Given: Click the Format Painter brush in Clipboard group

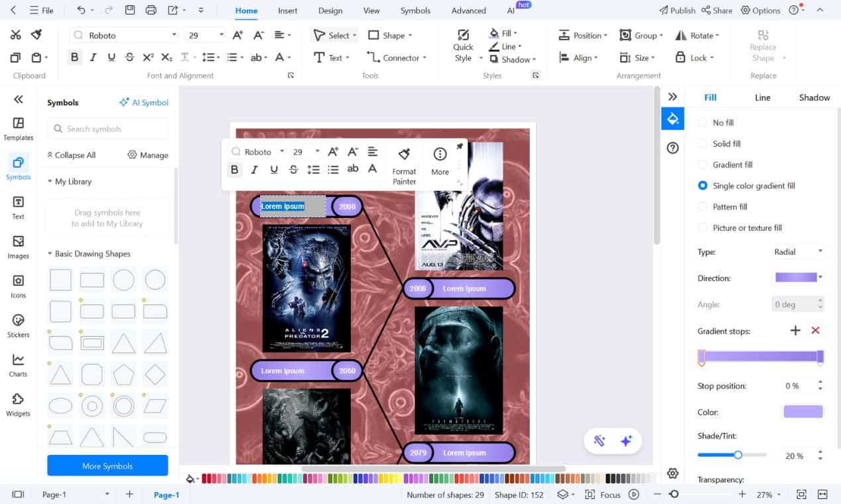Looking at the screenshot, I should pyautogui.click(x=36, y=35).
